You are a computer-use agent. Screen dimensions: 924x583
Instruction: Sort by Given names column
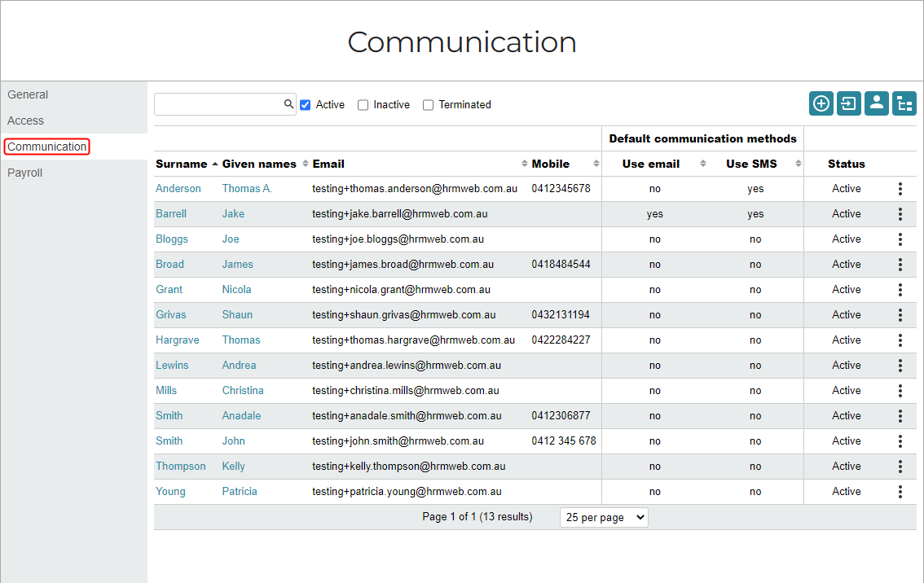(x=259, y=164)
